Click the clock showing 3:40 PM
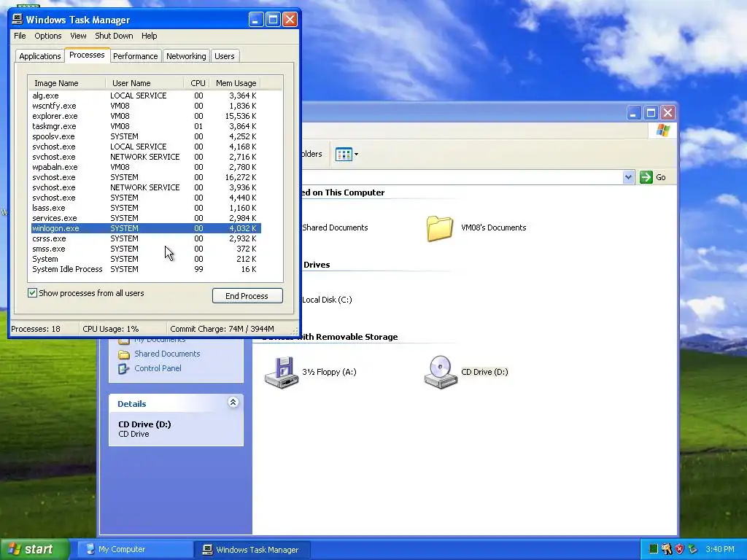 tap(720, 549)
